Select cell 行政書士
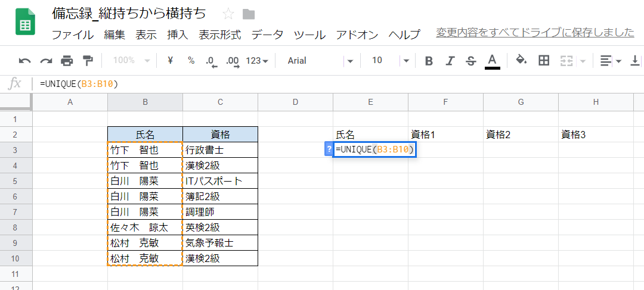Image resolution: width=644 pixels, height=290 pixels. 220,149
